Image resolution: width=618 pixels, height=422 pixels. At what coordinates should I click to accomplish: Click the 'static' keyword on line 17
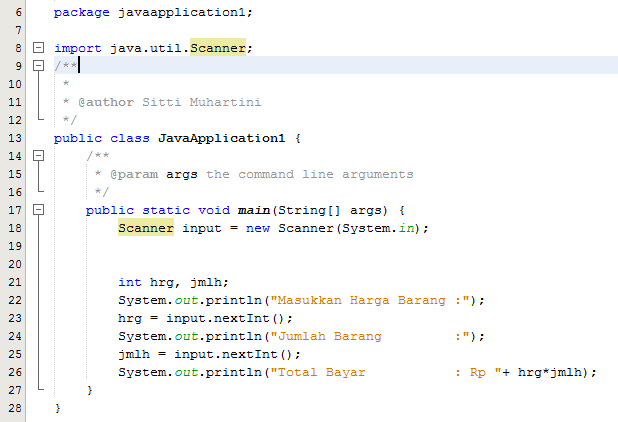(x=166, y=210)
